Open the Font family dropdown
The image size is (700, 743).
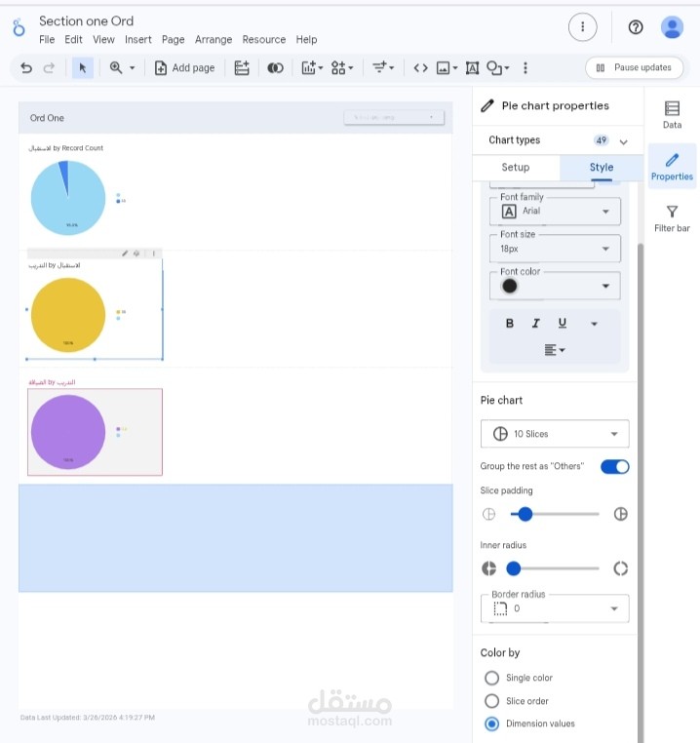pyautogui.click(x=555, y=212)
